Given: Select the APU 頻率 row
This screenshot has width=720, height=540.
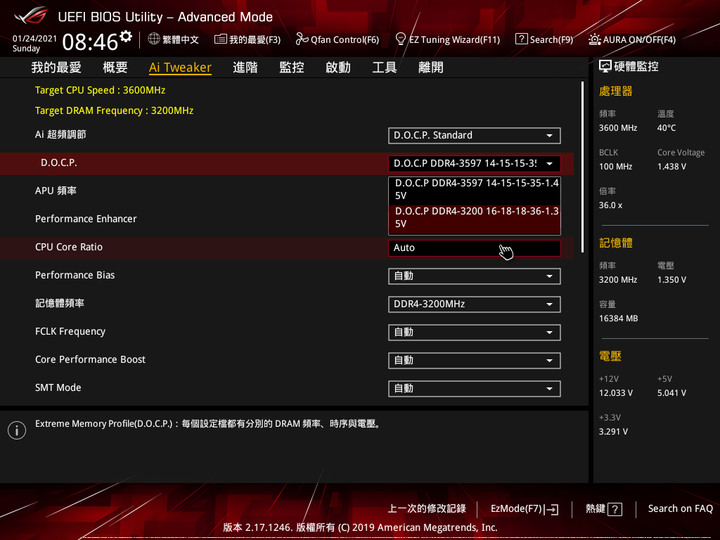Looking at the screenshot, I should [x=56, y=191].
